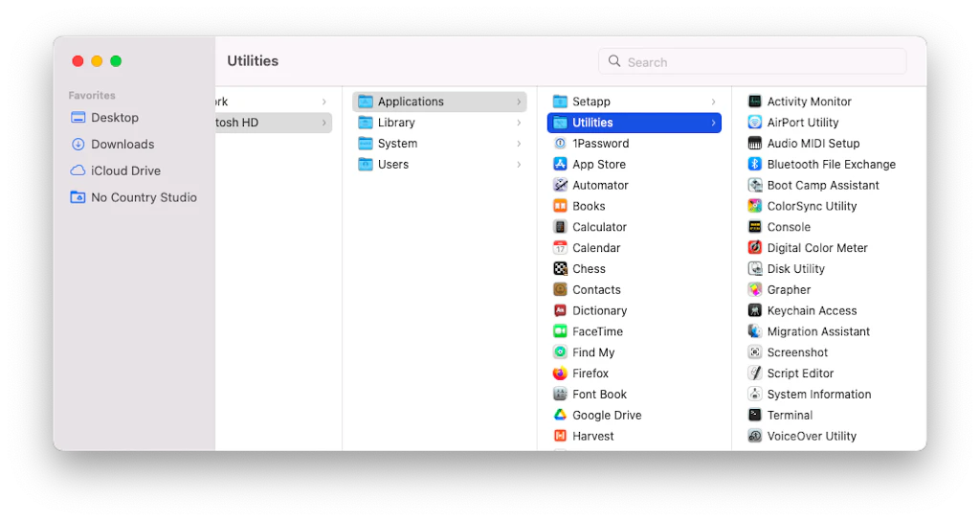980x521 pixels.
Task: Select the Setapp folder name
Action: point(591,102)
